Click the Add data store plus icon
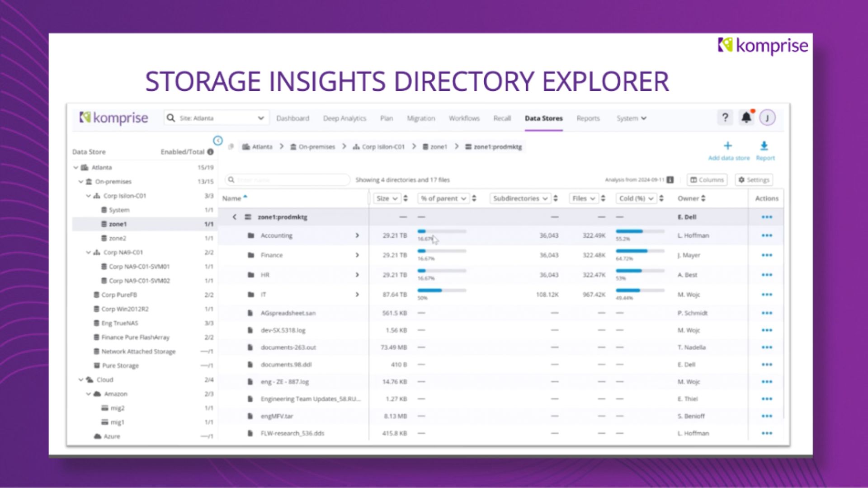This screenshot has width=868, height=488. click(727, 146)
